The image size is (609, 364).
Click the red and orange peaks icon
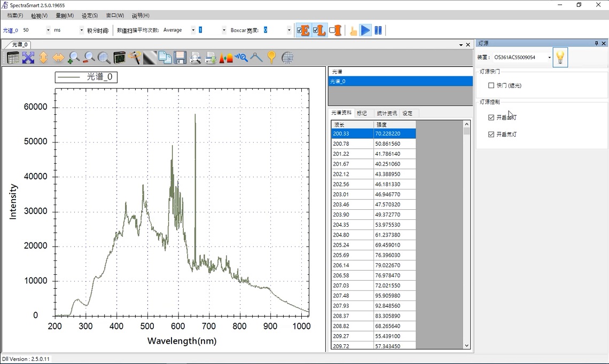[225, 58]
